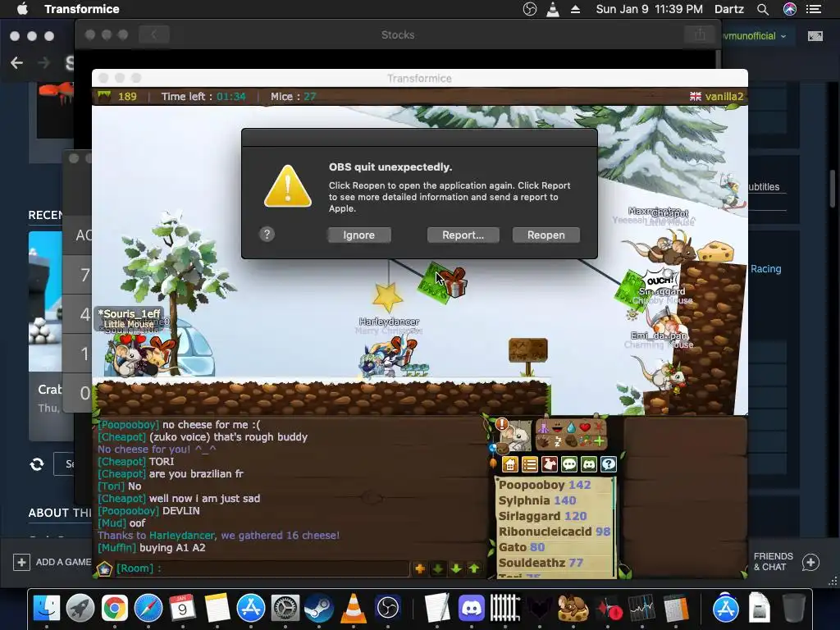Viewport: 840px width, 630px height.
Task: Open OBS from the Dock
Action: (388, 608)
